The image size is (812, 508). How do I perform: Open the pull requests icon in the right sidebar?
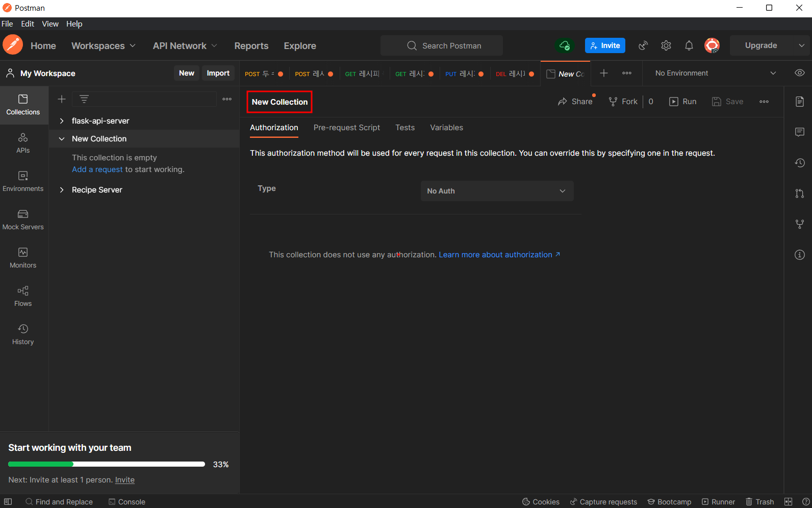[x=800, y=193]
